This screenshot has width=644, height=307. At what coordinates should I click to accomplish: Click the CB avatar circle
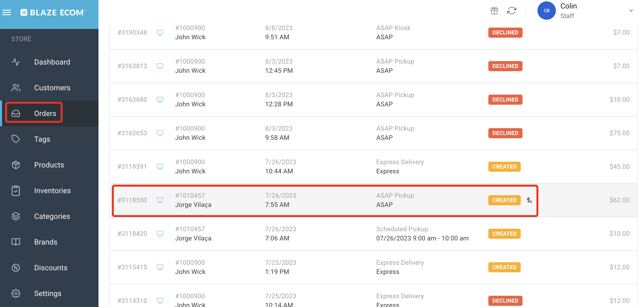546,11
